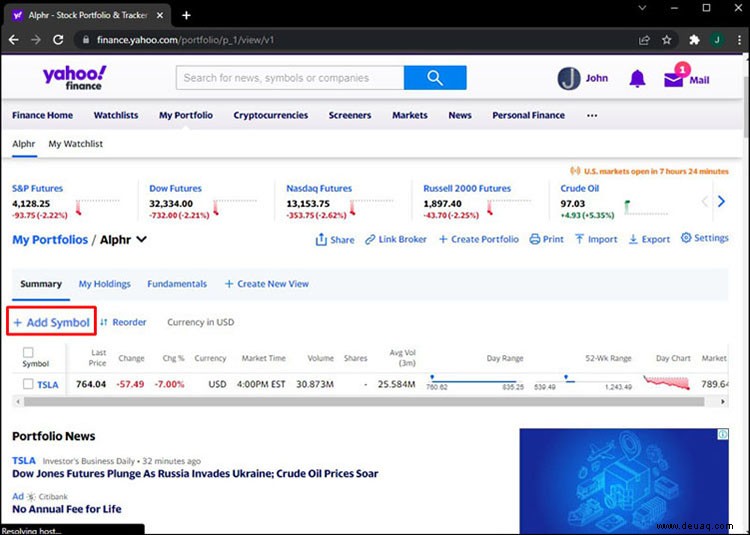The height and width of the screenshot is (535, 750).
Task: Click Share portfolio
Action: pos(335,239)
